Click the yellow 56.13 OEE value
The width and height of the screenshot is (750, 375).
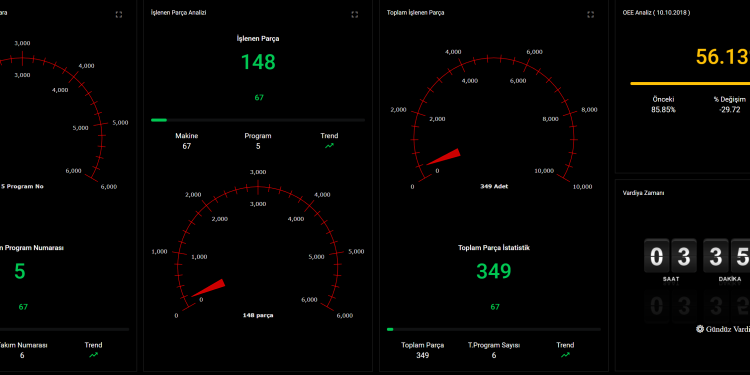point(722,57)
